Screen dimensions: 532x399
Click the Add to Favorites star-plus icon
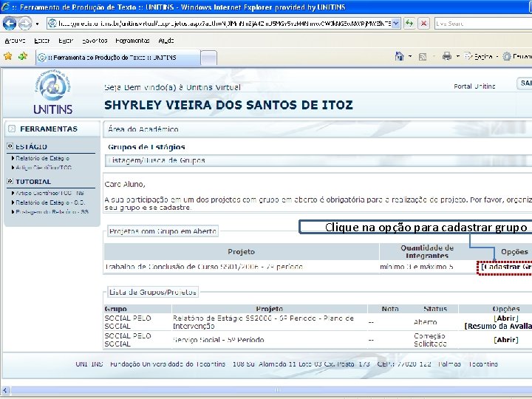click(x=23, y=56)
